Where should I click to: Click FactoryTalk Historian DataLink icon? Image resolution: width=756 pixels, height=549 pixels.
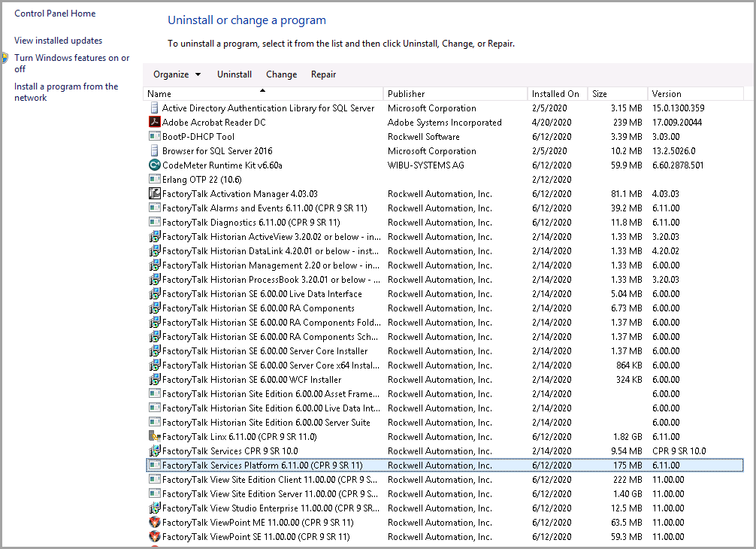[154, 251]
